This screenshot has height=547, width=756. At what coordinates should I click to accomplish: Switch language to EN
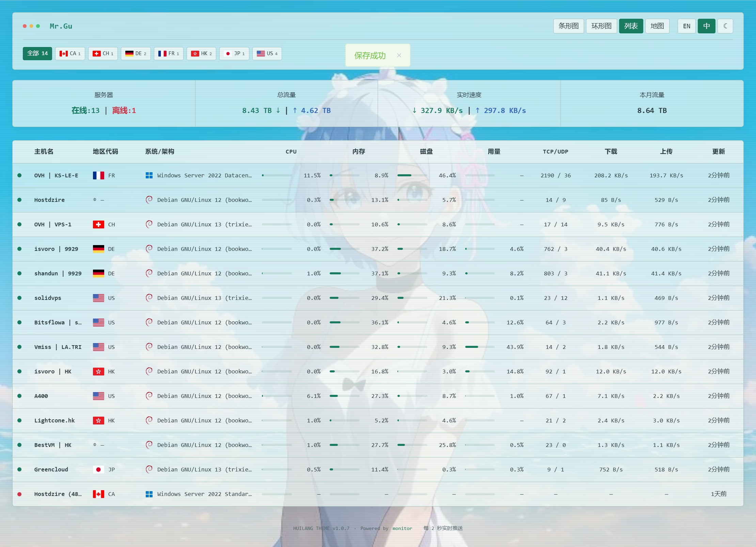687,26
